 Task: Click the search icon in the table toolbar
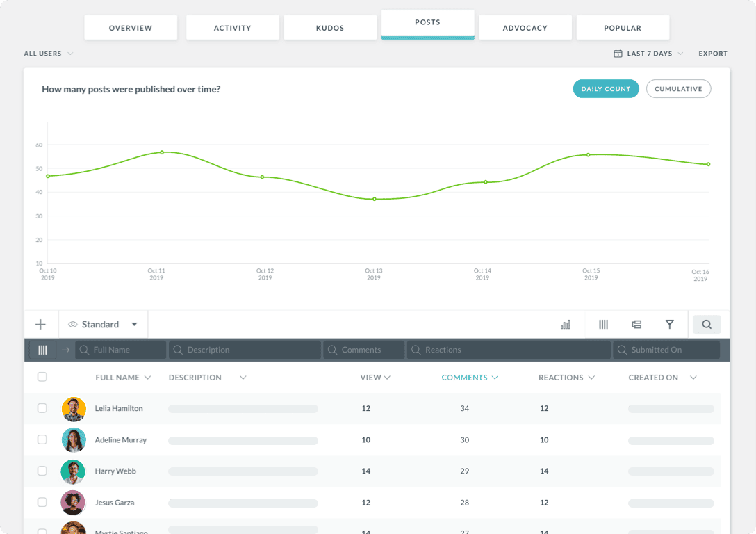707,324
